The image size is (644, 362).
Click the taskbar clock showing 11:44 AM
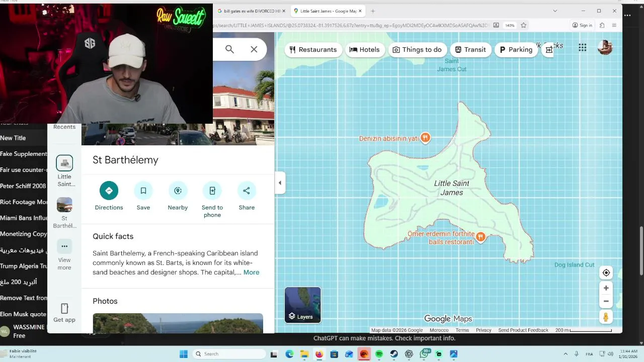pyautogui.click(x=628, y=354)
